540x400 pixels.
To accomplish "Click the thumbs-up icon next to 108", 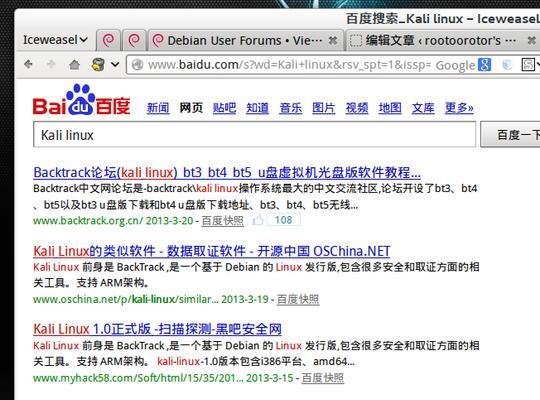I will (x=258, y=220).
